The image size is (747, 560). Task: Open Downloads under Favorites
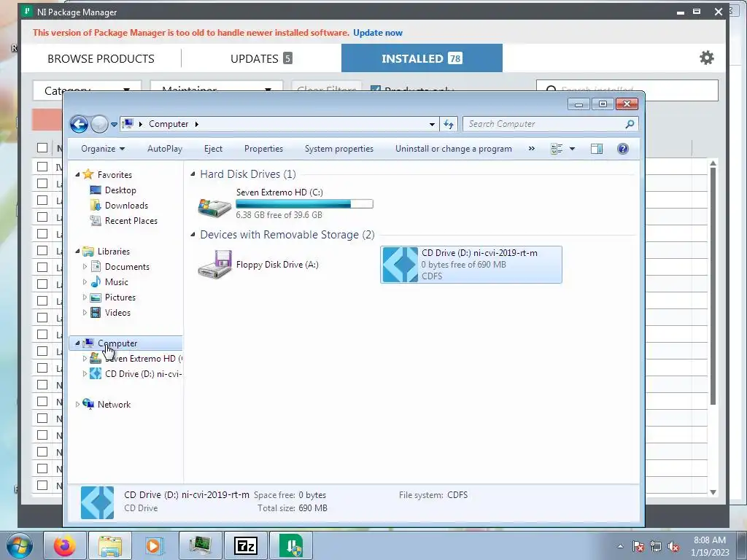pyautogui.click(x=126, y=205)
